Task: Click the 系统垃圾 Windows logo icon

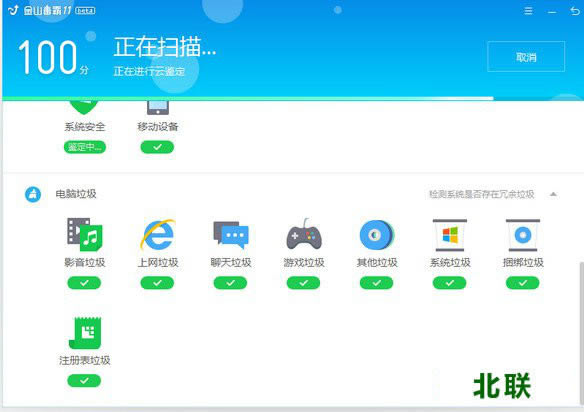Action: 450,235
